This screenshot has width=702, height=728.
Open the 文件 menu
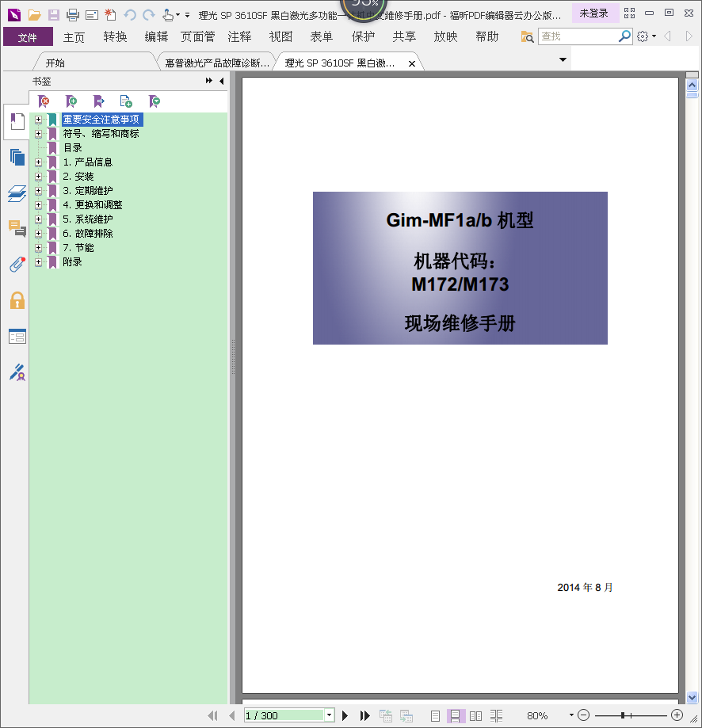click(x=28, y=36)
